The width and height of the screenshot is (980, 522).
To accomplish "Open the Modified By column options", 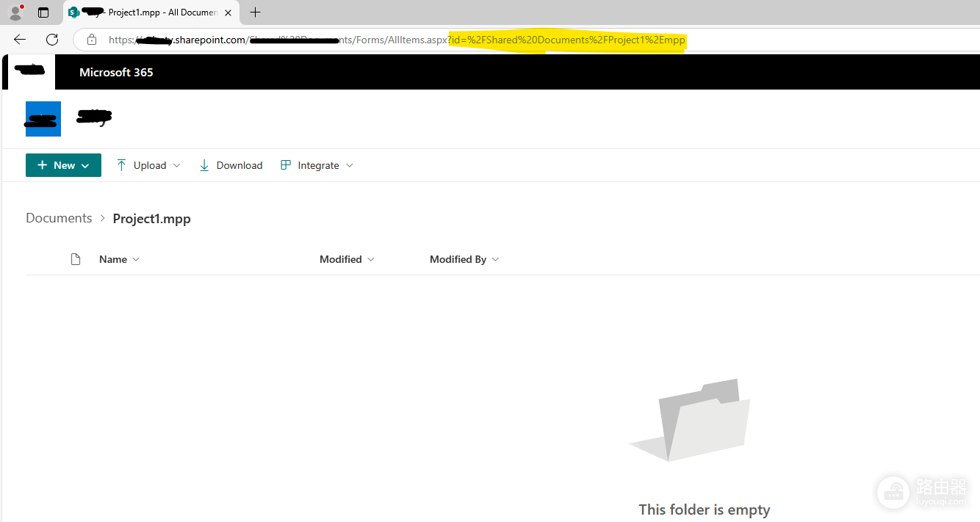I will (464, 259).
